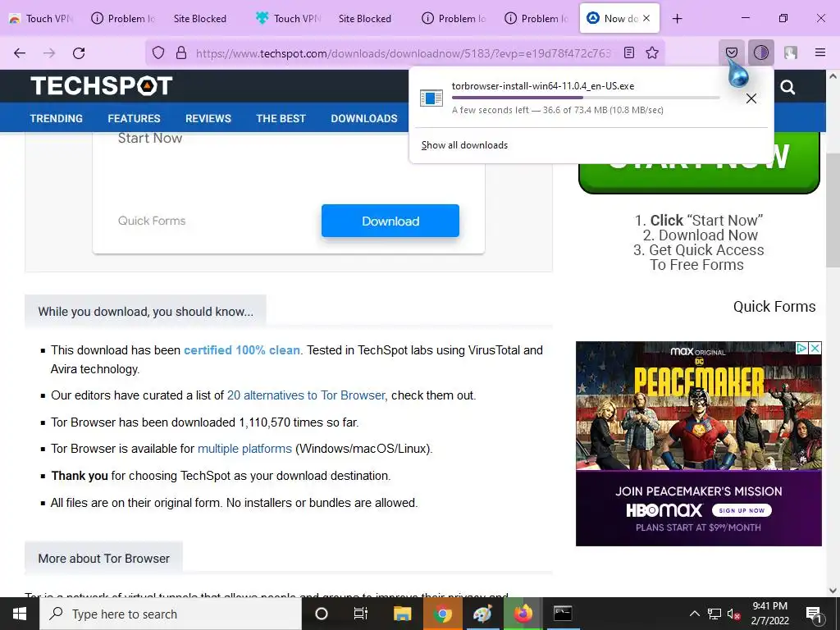Click the torbrowser installer file icon
840x630 pixels.
tap(431, 98)
